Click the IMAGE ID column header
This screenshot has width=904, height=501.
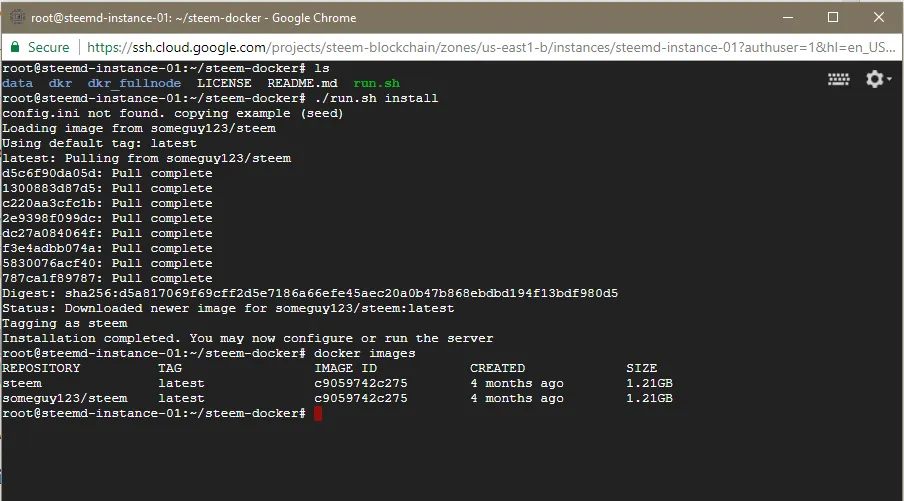tap(345, 368)
